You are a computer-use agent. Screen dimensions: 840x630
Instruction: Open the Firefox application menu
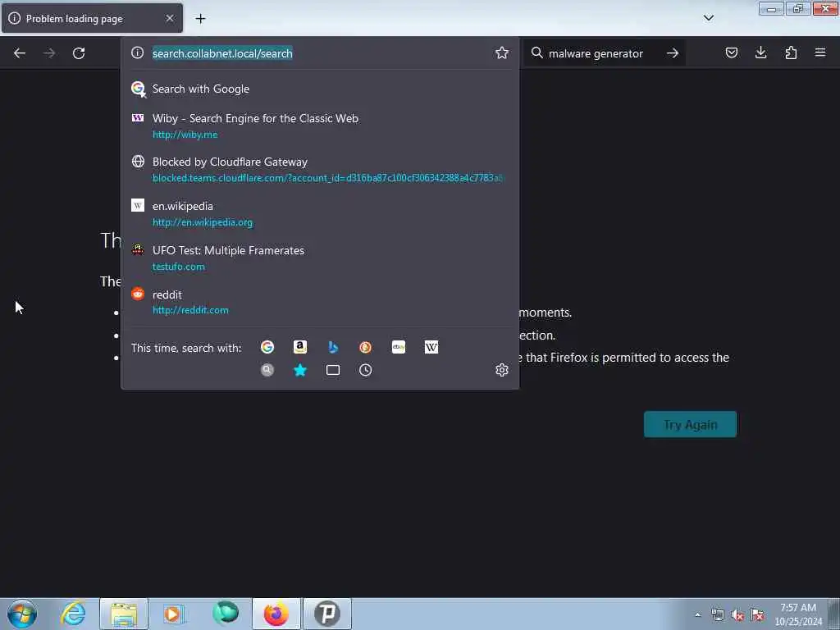point(819,52)
